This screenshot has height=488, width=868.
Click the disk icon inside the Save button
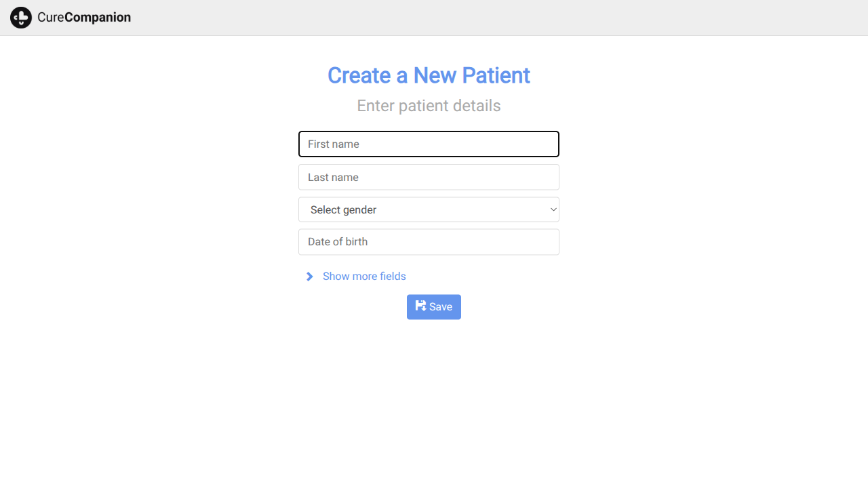click(x=420, y=306)
